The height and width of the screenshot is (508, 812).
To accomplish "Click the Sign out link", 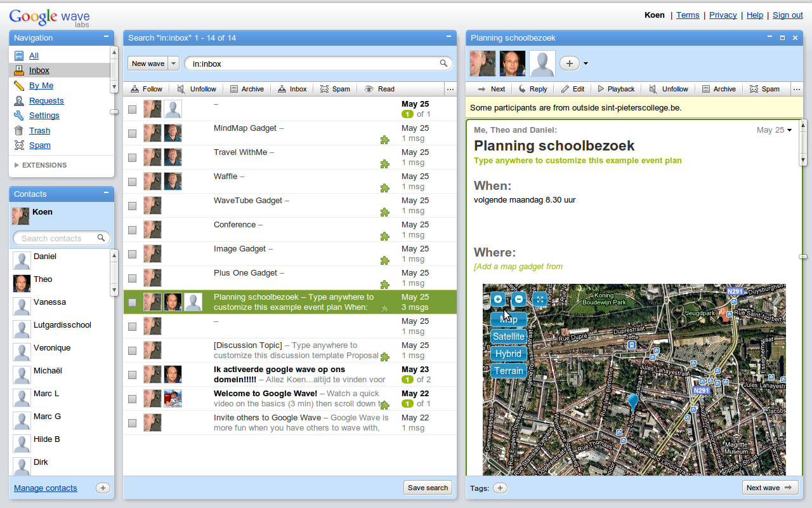I will coord(788,15).
